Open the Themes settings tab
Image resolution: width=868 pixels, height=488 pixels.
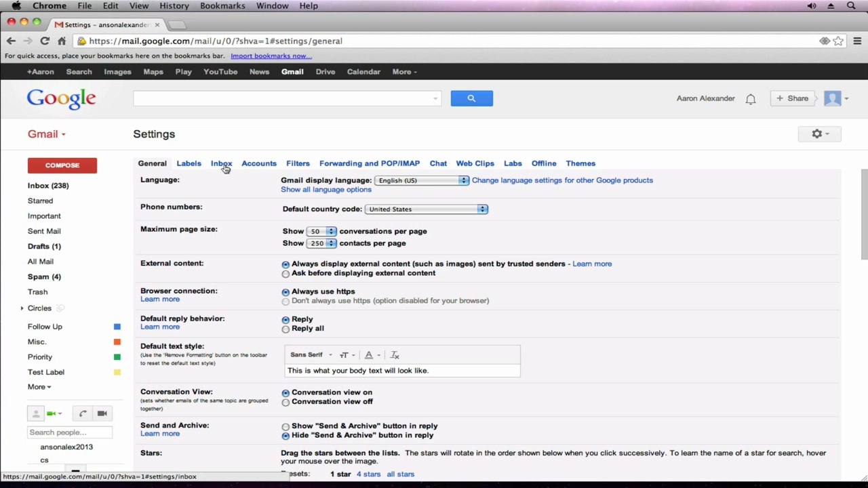point(580,163)
